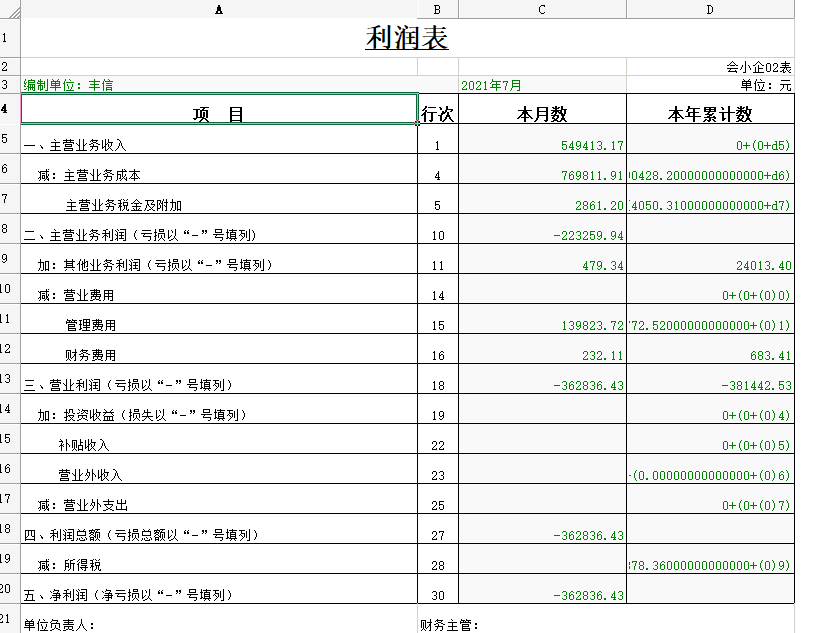The image size is (818, 633).
Task: Click the select-all corner of the sheet
Action: point(10,9)
